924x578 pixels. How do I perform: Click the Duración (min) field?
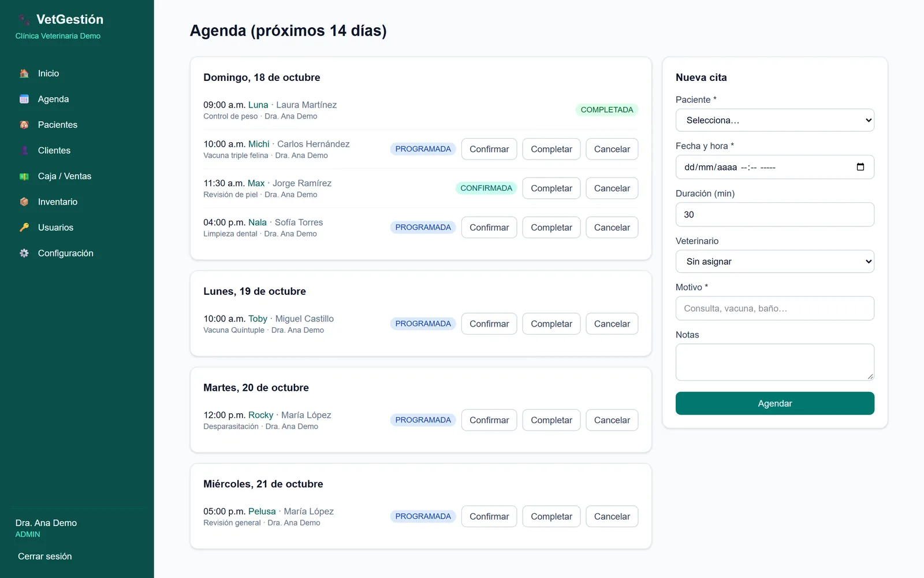coord(774,214)
